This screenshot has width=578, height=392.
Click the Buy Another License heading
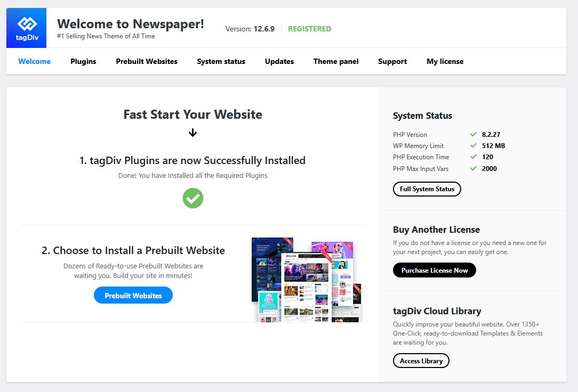tap(437, 230)
